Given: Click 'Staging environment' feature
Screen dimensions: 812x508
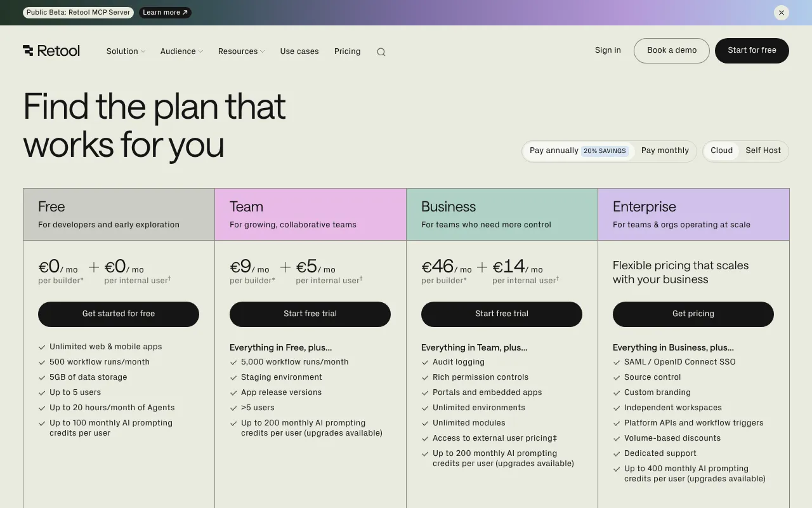Looking at the screenshot, I should point(282,377).
